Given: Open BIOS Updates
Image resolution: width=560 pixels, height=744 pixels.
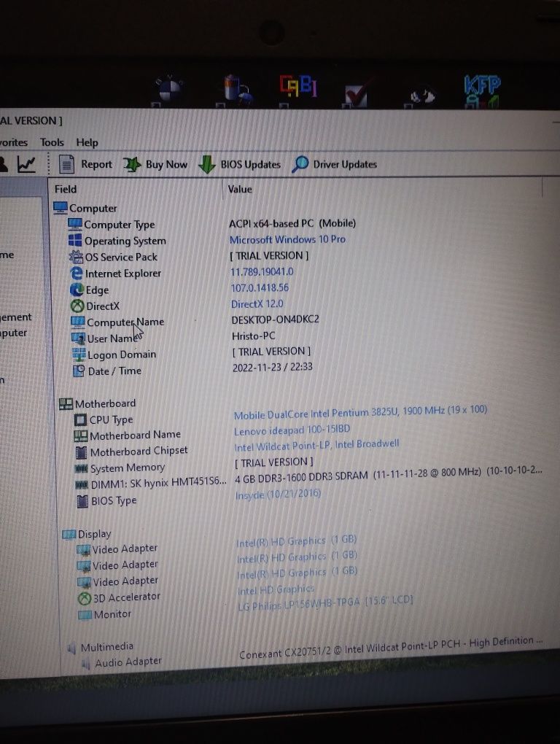Looking at the screenshot, I should coord(239,165).
